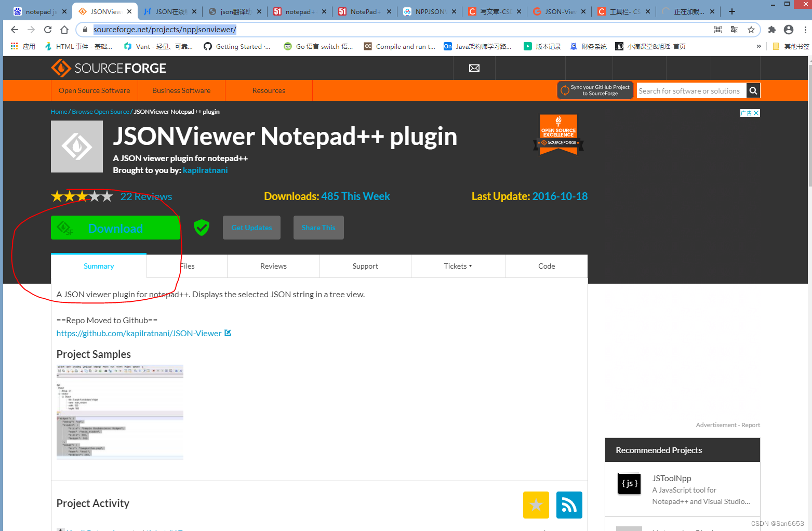812x531 pixels.
Task: Click the Open Source Excellence badge
Action: (558, 135)
